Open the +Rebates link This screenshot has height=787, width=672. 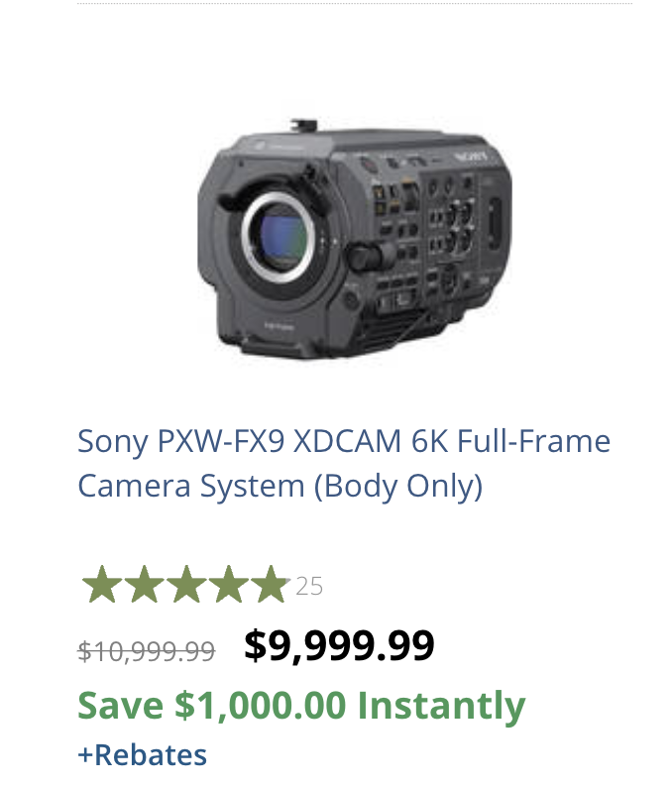[x=142, y=755]
